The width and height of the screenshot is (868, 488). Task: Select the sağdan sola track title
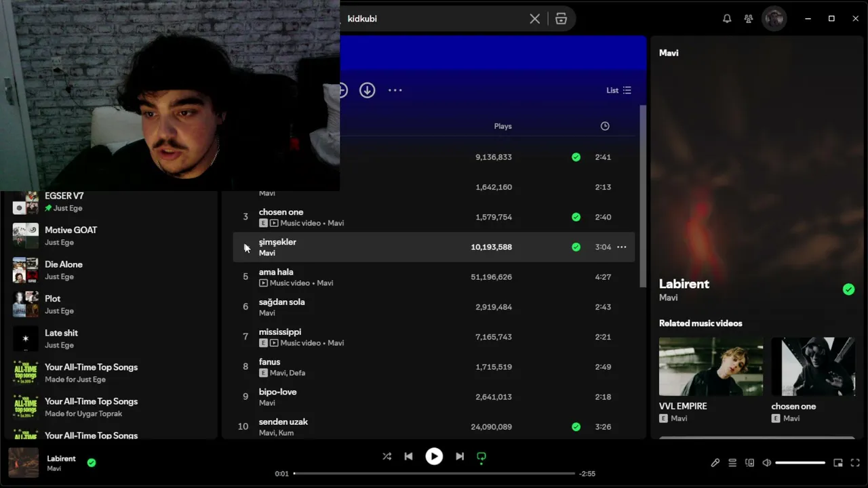coord(281,302)
